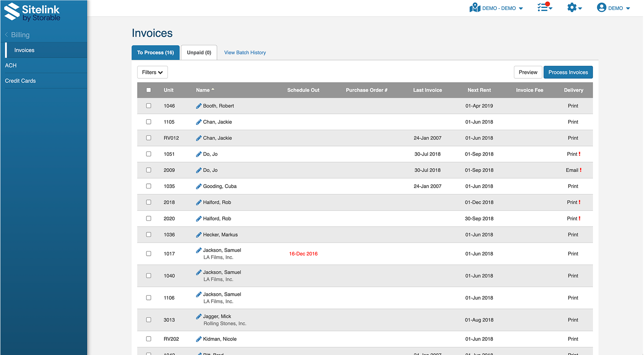
Task: Click the edit pencil for Booth, Robert
Action: [199, 106]
